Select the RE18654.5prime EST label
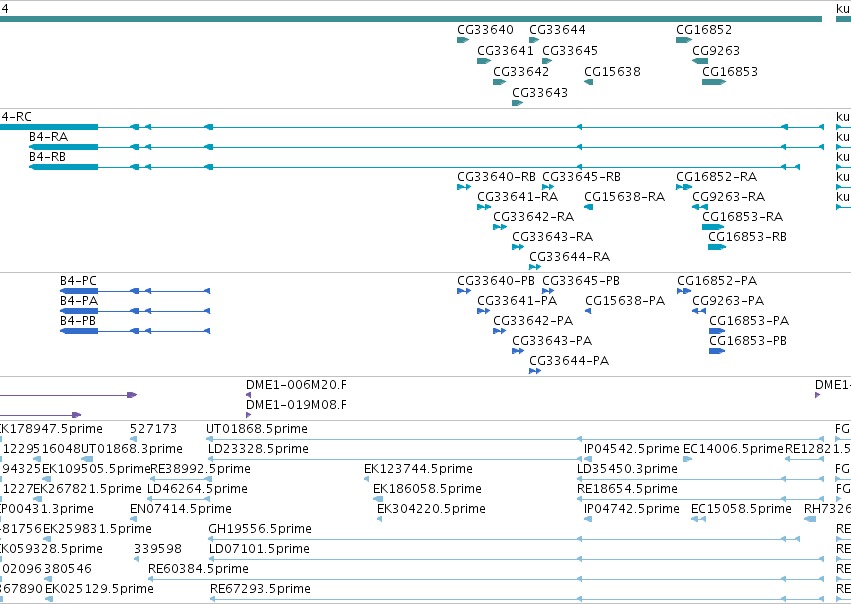The height and width of the screenshot is (604, 851). (x=627, y=489)
